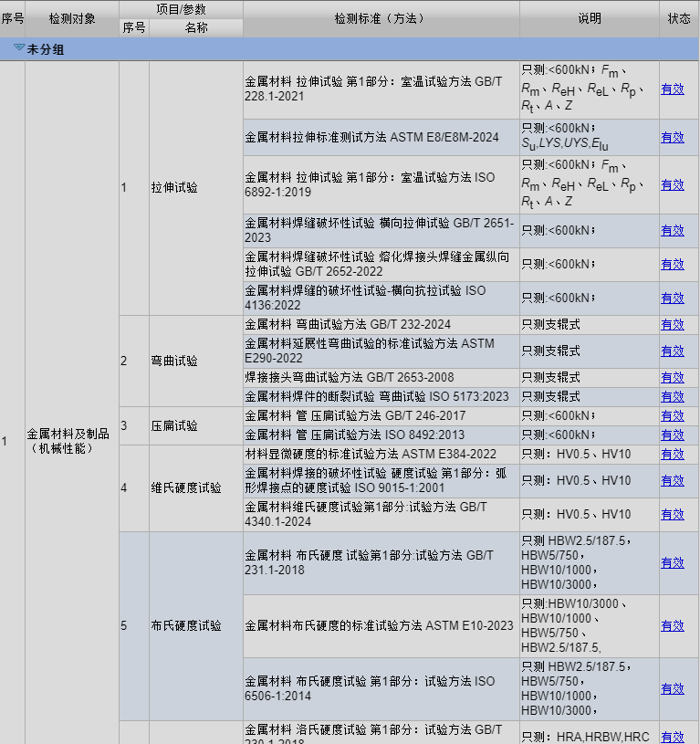
Task: Open 有效 link for GB/T 2652-2022
Action: click(673, 265)
